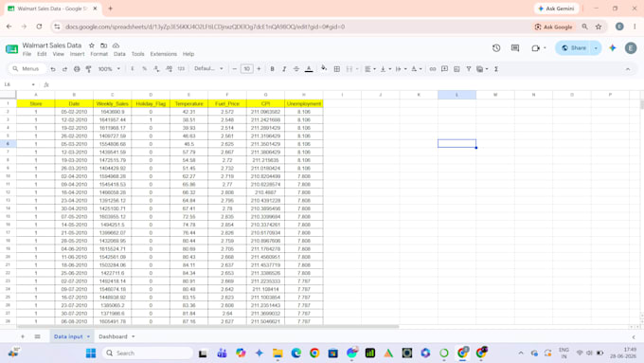Add a new sheet plus button

[23, 336]
